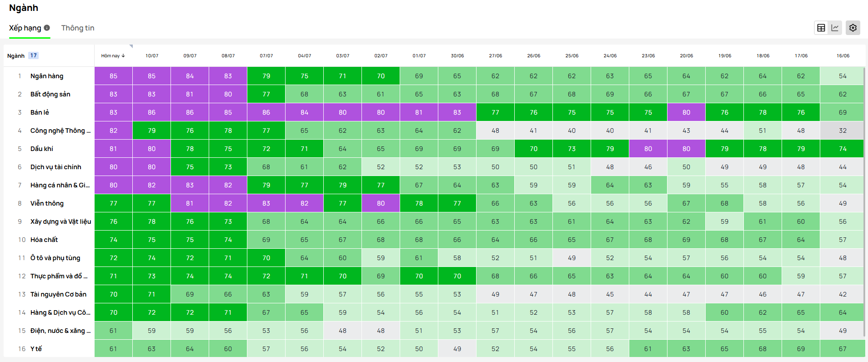Viewport: 868px width, 362px height.
Task: Click the Ngành column header
Action: (16, 56)
